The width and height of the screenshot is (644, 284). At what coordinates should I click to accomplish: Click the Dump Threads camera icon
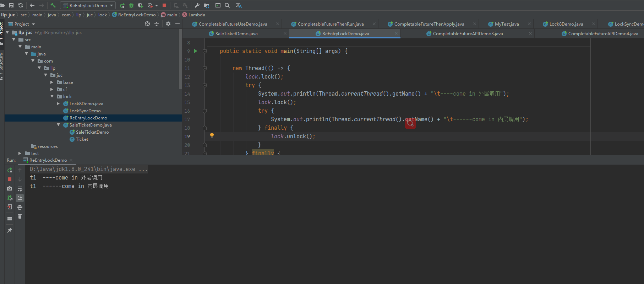10,188
